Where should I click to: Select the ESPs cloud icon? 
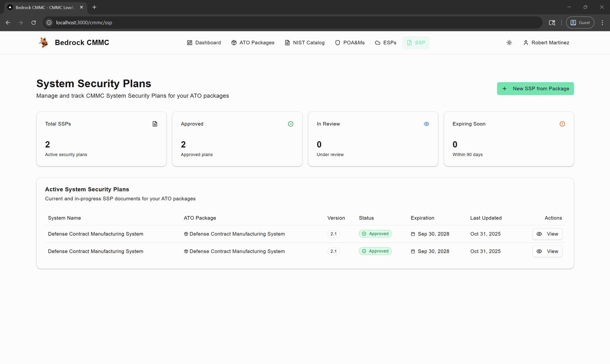point(377,43)
